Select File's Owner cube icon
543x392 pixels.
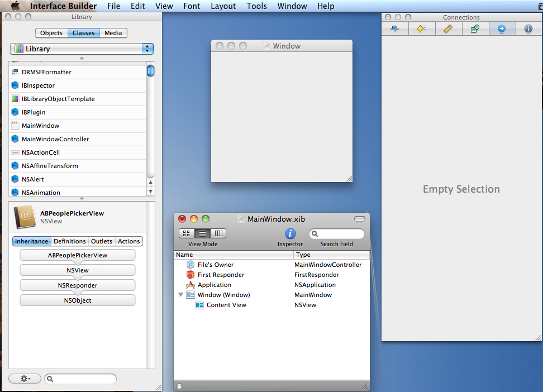tap(190, 265)
